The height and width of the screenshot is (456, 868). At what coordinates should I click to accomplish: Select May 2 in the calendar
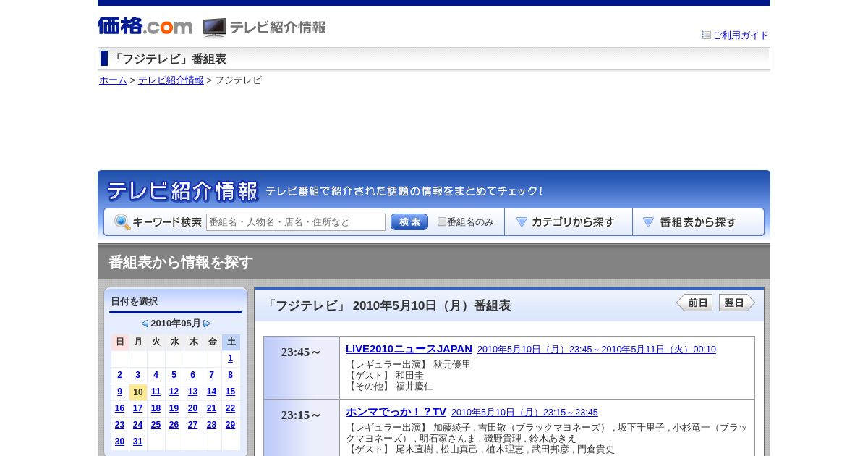[x=119, y=375]
